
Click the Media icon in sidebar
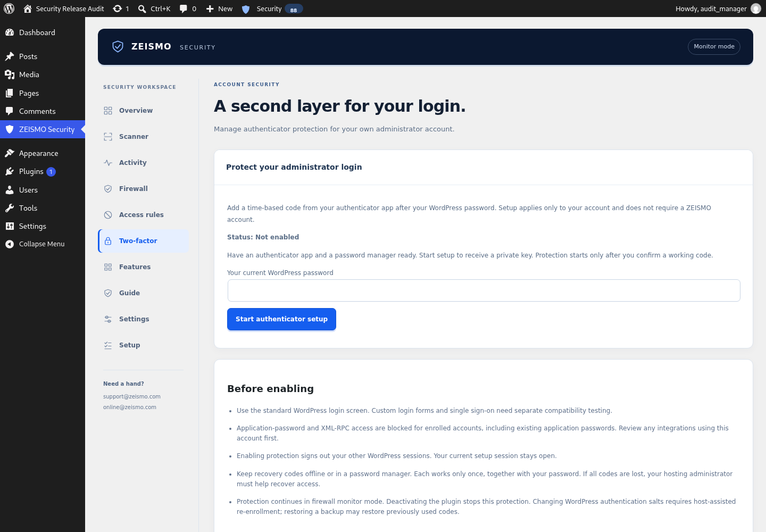point(10,74)
